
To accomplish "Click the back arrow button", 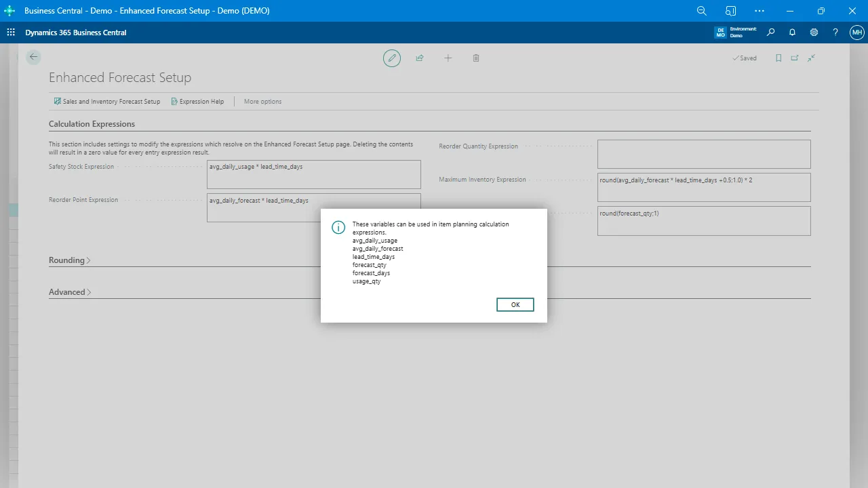I will click(x=33, y=58).
